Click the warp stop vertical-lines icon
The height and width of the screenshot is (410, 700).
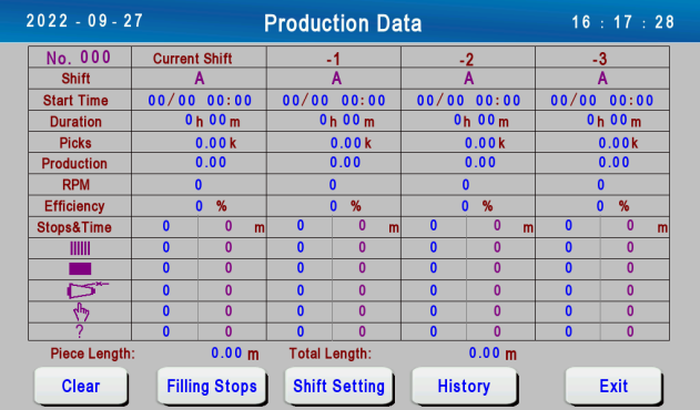click(x=80, y=248)
